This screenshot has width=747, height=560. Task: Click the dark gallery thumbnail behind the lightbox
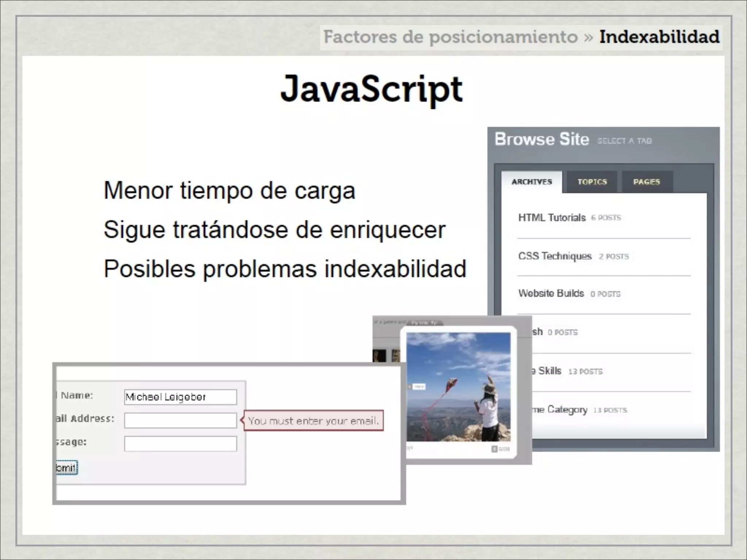[379, 355]
